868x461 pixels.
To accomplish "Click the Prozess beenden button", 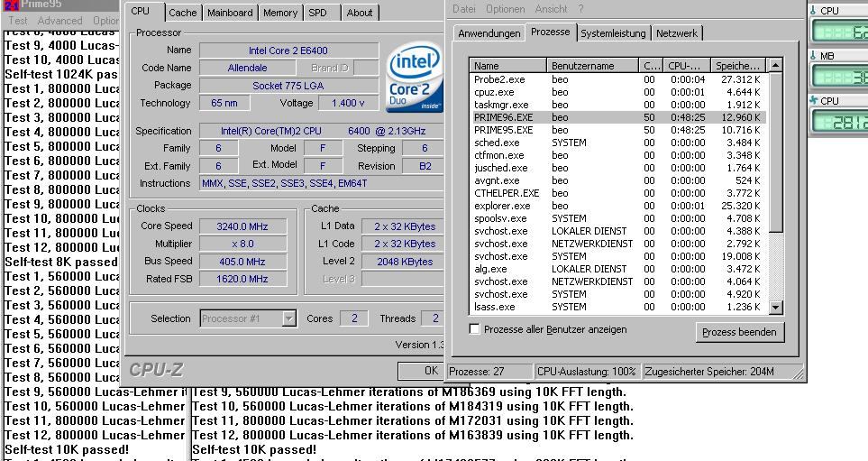I will [x=739, y=332].
